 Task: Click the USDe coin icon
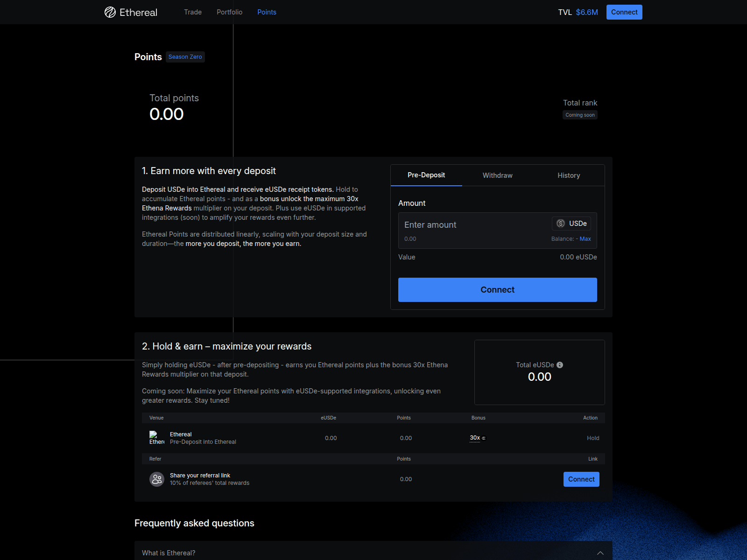[561, 224]
